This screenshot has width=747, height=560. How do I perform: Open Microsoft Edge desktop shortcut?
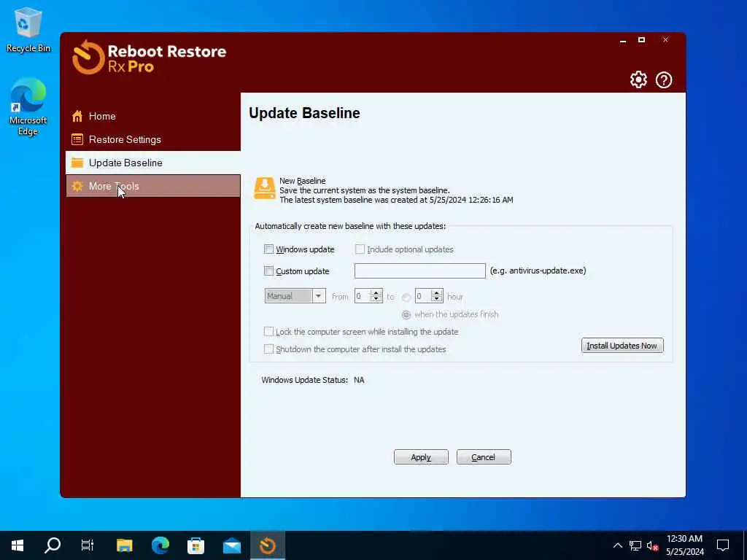coord(28,106)
